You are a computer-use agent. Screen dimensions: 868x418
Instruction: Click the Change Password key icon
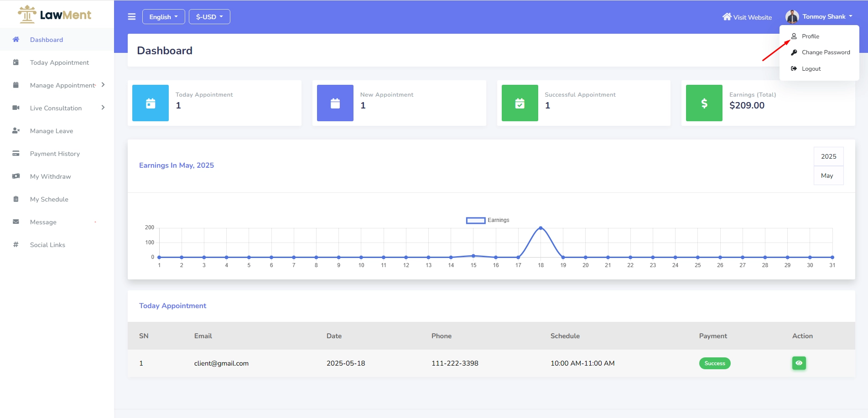[x=794, y=52]
